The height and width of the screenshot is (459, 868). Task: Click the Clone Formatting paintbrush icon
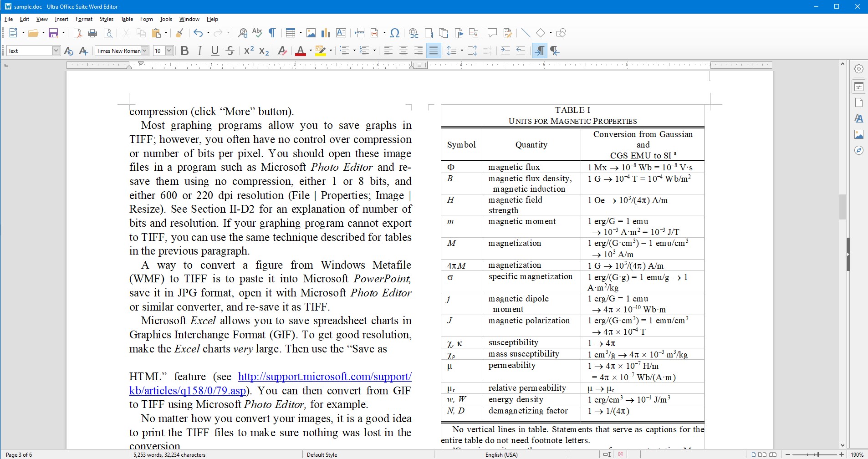(x=179, y=33)
